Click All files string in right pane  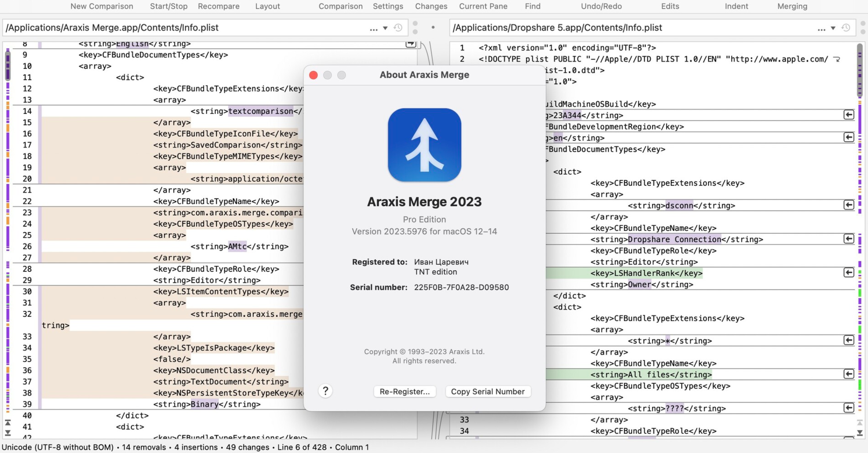click(x=651, y=374)
